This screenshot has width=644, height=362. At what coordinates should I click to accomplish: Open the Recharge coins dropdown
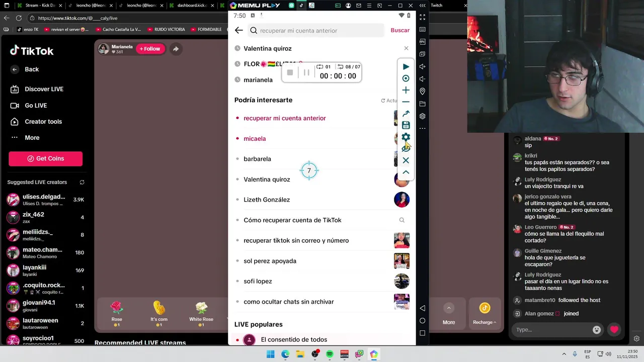click(485, 314)
